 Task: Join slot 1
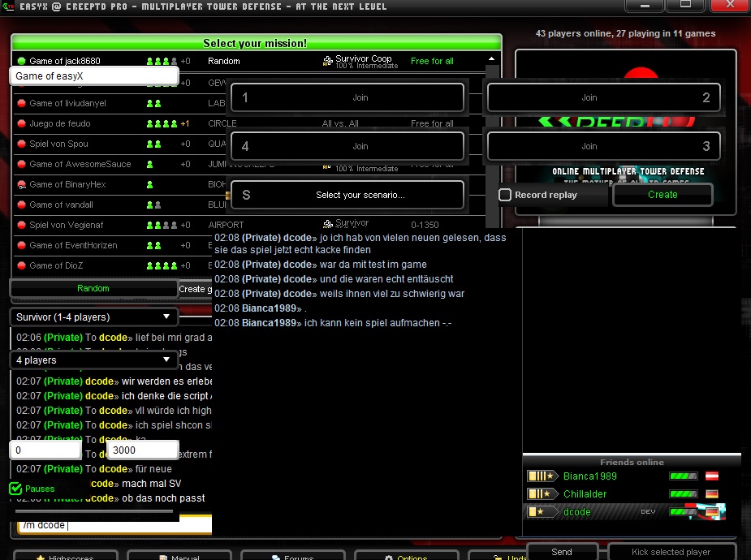click(347, 97)
